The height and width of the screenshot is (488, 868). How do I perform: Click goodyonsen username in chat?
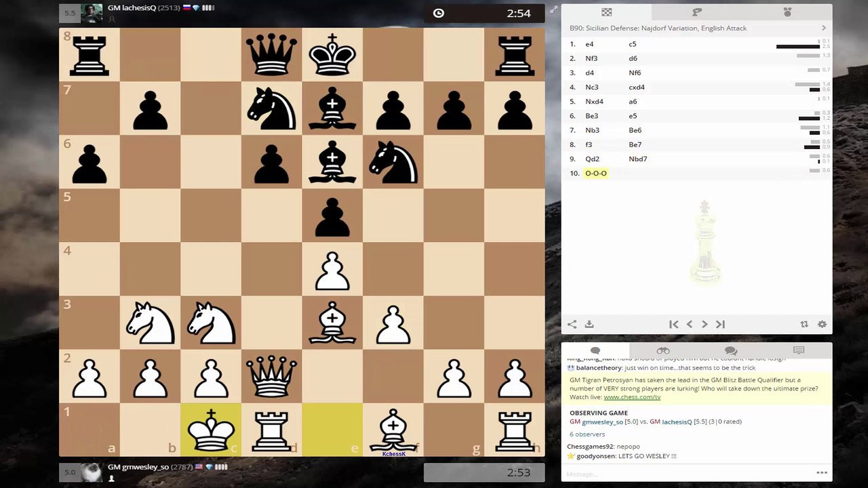click(595, 456)
